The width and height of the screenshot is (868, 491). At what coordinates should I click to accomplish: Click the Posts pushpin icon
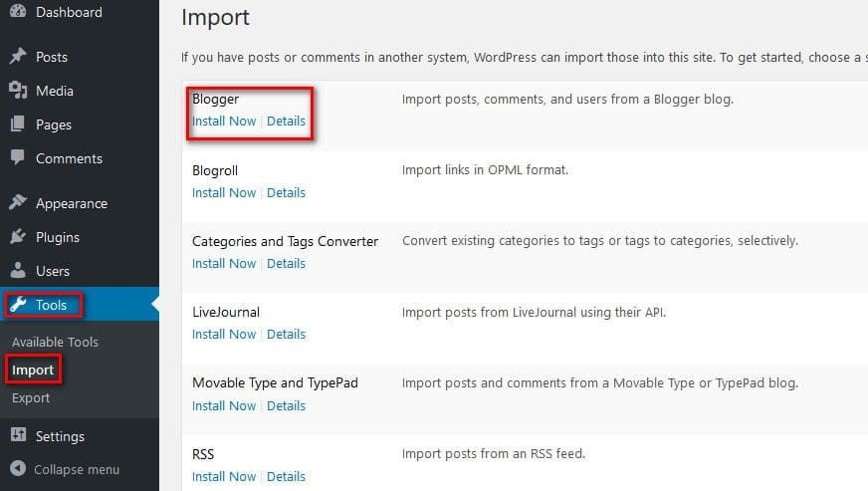(18, 57)
